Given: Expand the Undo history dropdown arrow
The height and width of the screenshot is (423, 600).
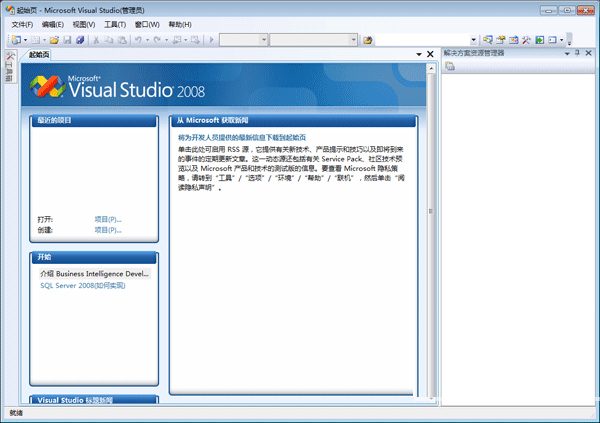Looking at the screenshot, I should [x=147, y=40].
